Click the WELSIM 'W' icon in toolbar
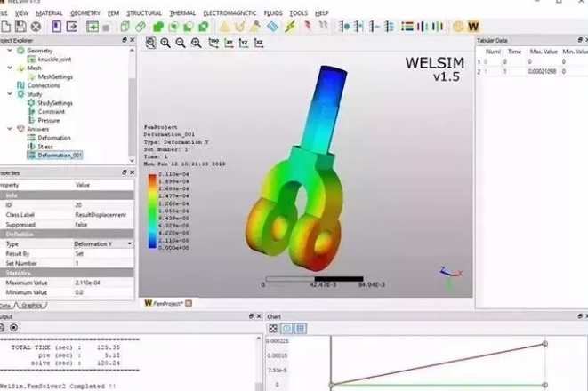This screenshot has height=391, width=588. [472, 27]
